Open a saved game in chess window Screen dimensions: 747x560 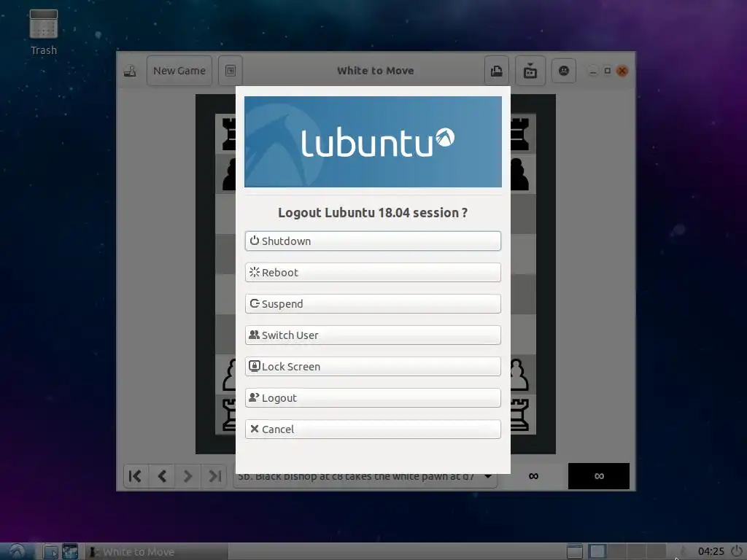(x=496, y=71)
